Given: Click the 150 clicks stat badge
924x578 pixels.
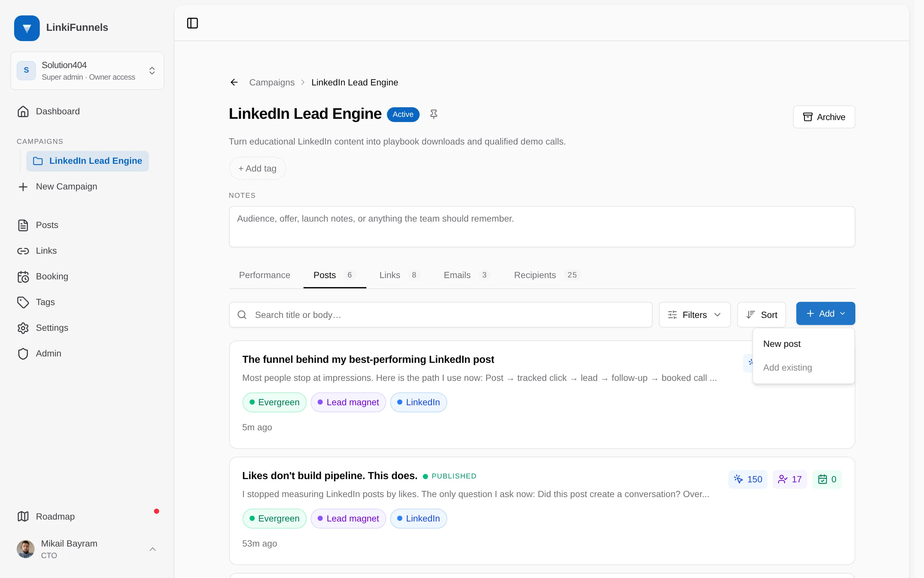Looking at the screenshot, I should point(748,479).
